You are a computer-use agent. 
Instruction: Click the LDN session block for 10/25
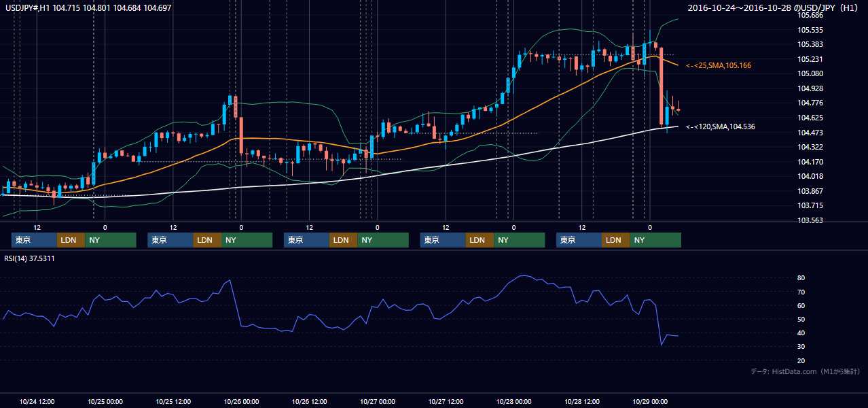[x=207, y=240]
